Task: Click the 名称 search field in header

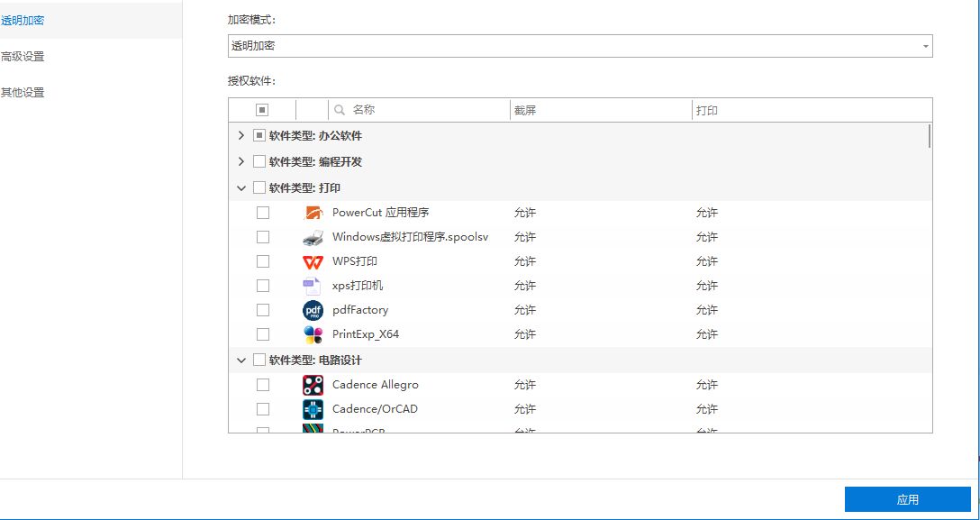Action: [x=419, y=110]
